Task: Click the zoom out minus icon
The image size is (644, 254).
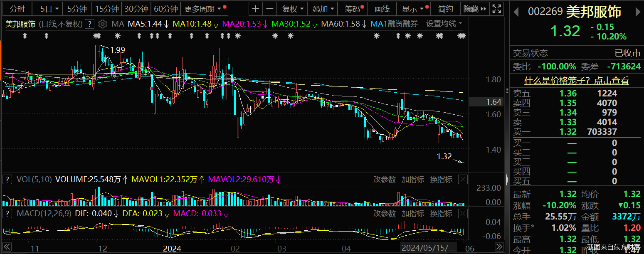Action: [x=270, y=9]
